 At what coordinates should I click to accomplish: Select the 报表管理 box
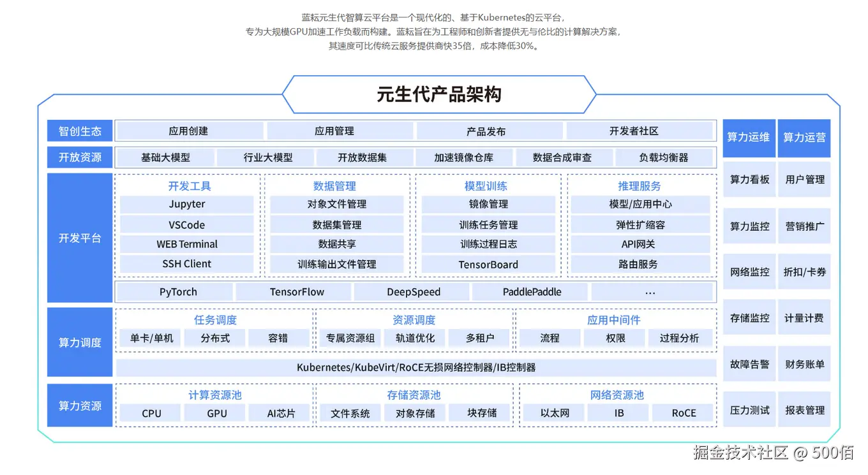click(x=804, y=410)
